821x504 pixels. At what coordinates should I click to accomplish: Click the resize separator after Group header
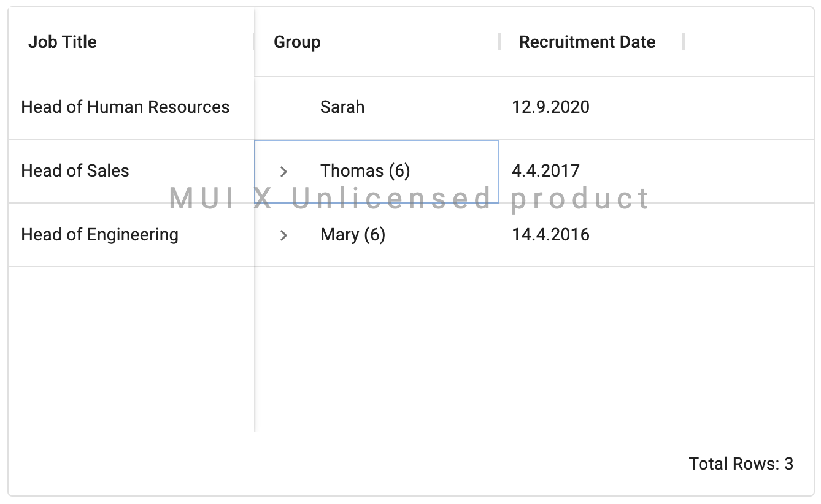coord(499,42)
